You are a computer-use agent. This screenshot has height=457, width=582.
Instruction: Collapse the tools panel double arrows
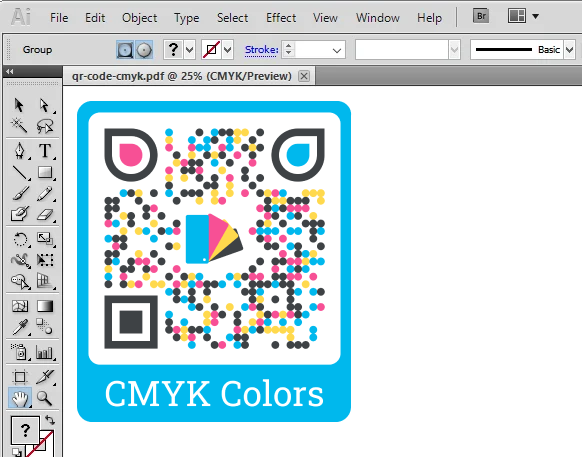pyautogui.click(x=10, y=72)
